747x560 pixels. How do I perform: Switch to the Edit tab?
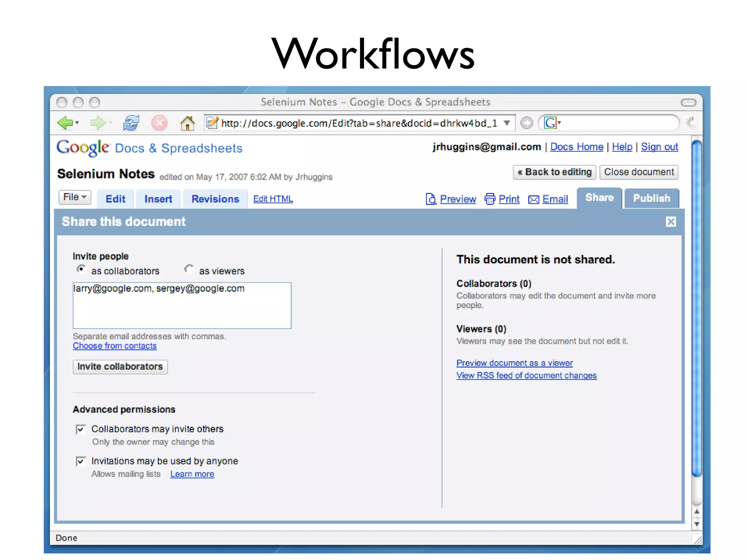click(x=115, y=199)
